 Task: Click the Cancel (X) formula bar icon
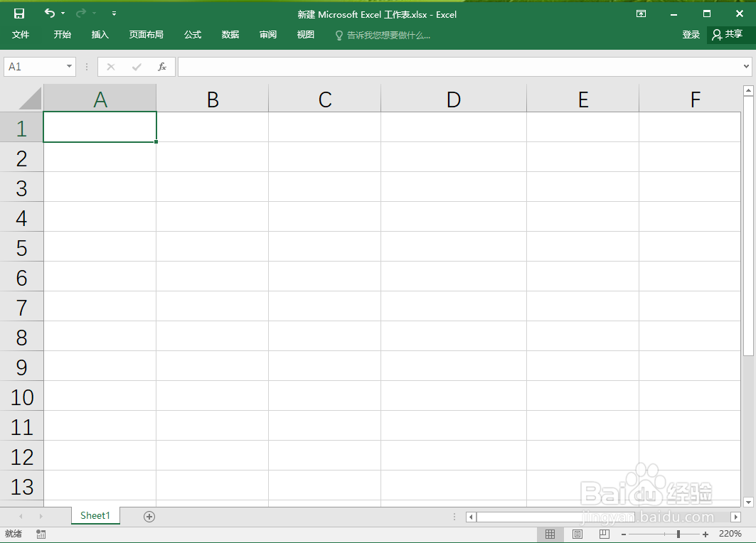coord(111,67)
